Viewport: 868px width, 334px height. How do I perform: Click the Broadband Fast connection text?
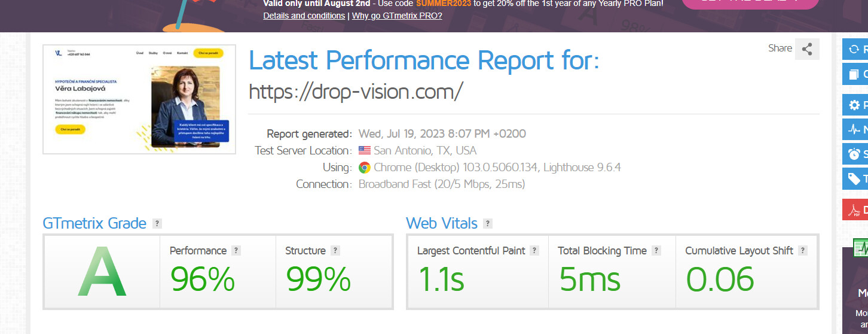[442, 184]
